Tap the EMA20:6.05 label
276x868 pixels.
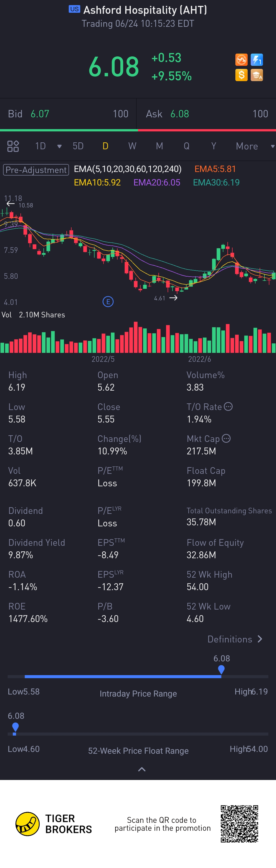pyautogui.click(x=157, y=182)
